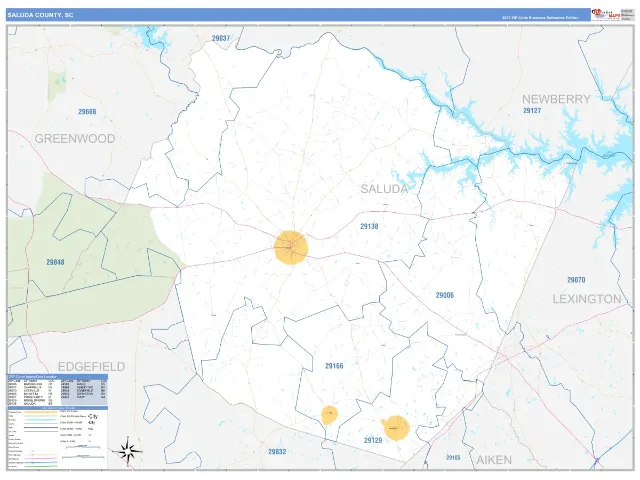Click the ZIP Code index table header

click(x=58, y=377)
